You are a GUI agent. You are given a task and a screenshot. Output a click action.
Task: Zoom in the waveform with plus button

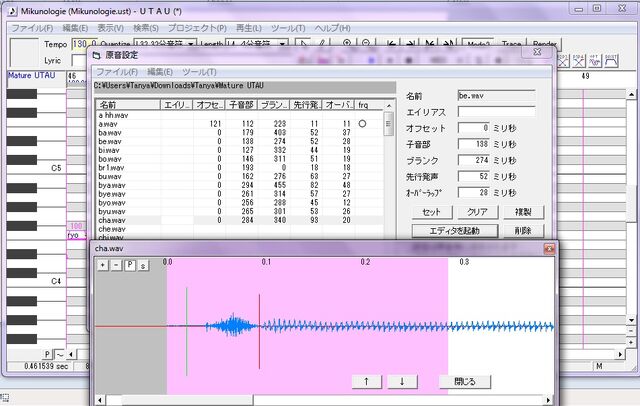[x=103, y=265]
